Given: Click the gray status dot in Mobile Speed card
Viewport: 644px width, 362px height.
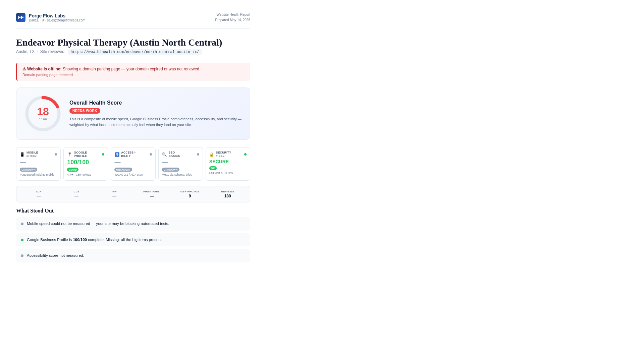Looking at the screenshot, I should (56, 155).
